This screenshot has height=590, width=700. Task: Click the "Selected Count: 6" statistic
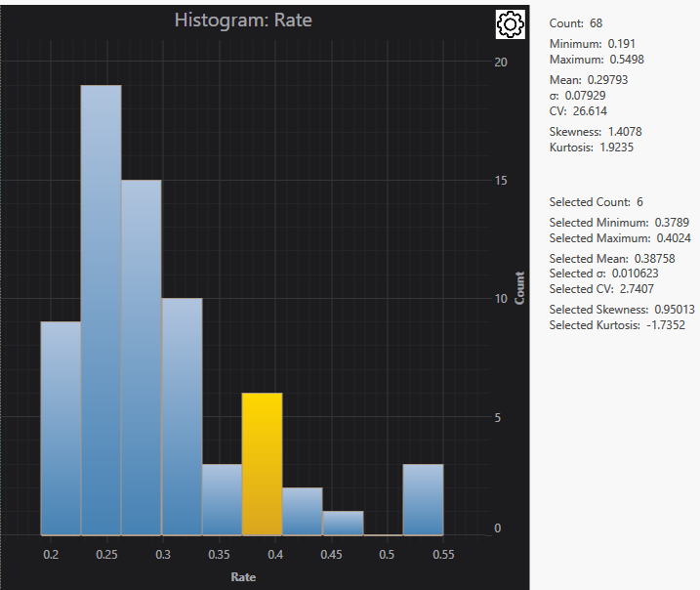pyautogui.click(x=596, y=202)
